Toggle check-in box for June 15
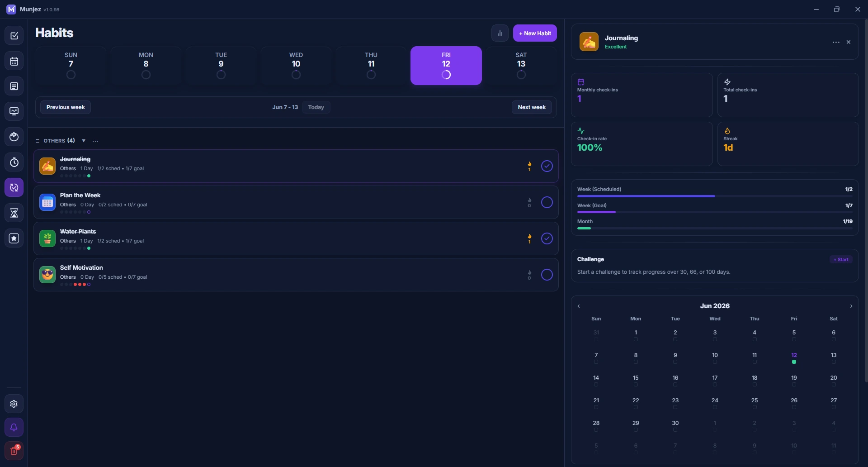The image size is (868, 467). pyautogui.click(x=636, y=385)
